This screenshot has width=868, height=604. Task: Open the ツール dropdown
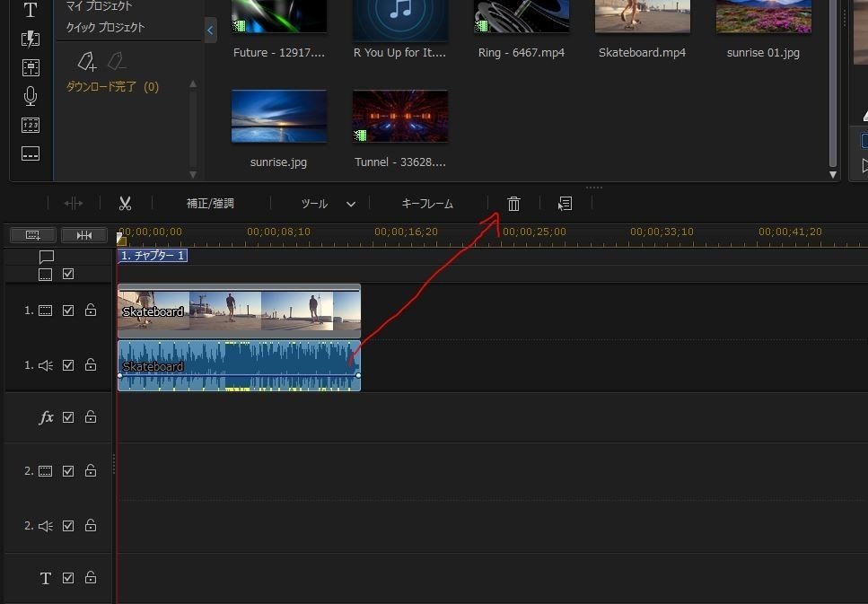click(x=328, y=203)
